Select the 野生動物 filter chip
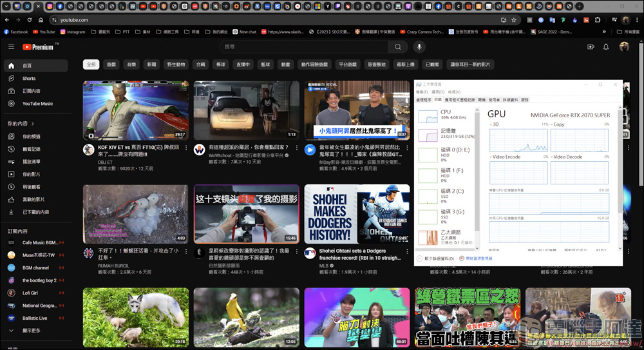 (176, 64)
